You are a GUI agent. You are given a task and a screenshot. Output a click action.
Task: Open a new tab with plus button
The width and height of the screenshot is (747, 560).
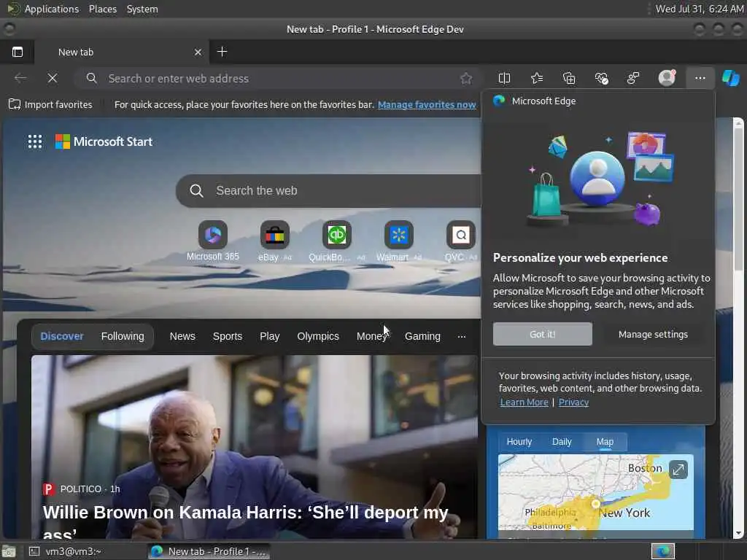point(222,52)
